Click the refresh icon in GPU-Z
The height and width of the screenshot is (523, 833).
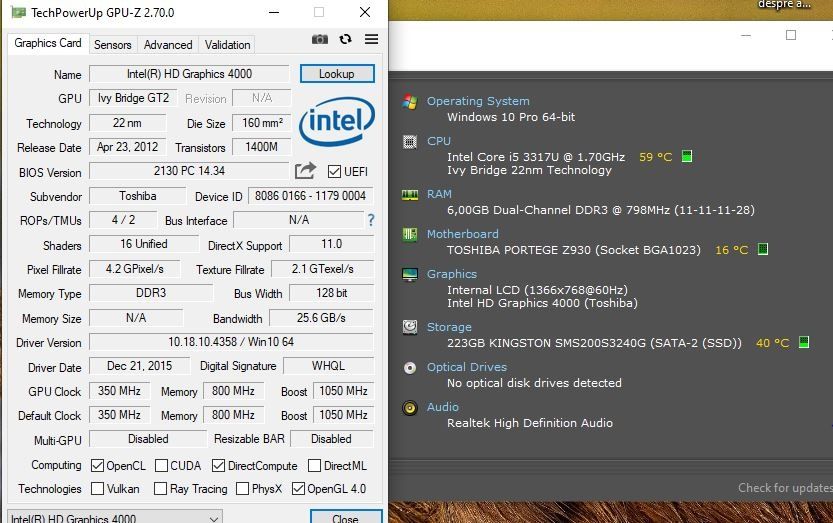point(346,39)
